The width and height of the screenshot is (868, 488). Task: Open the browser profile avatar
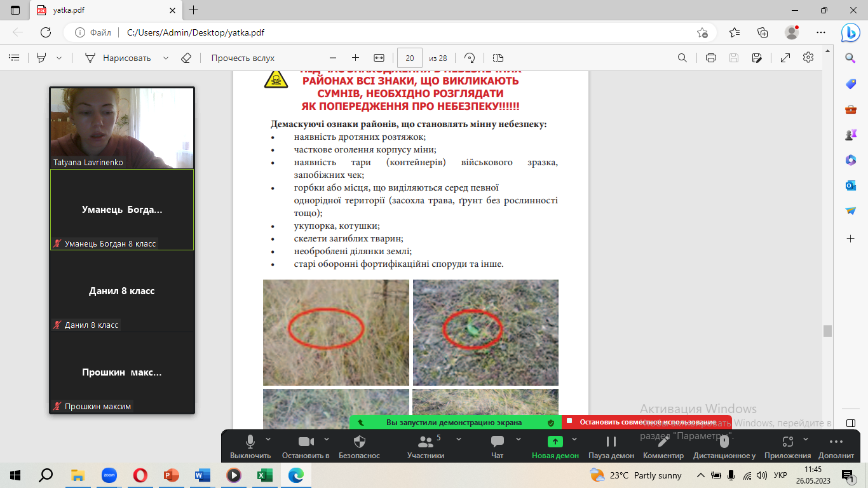click(792, 32)
